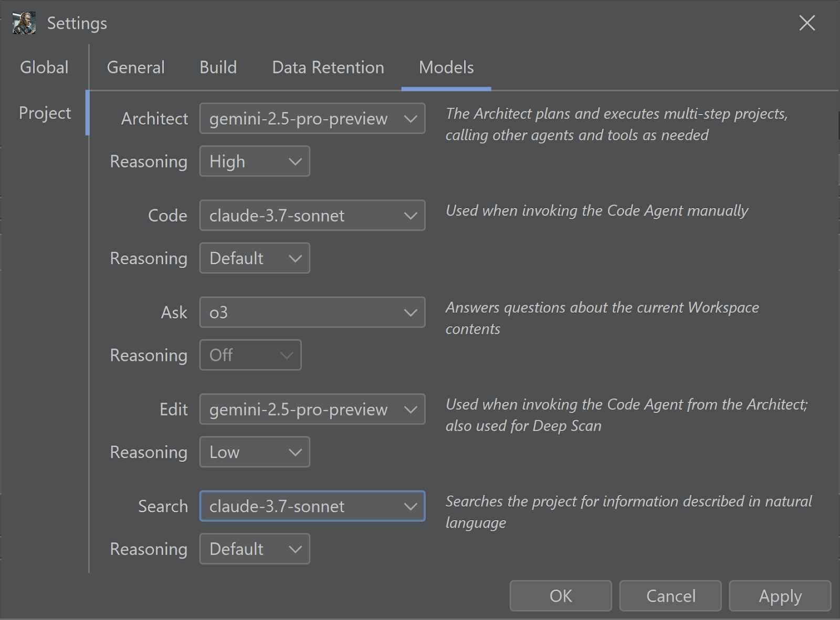The height and width of the screenshot is (620, 840).
Task: Select the Project settings category
Action: 45,113
